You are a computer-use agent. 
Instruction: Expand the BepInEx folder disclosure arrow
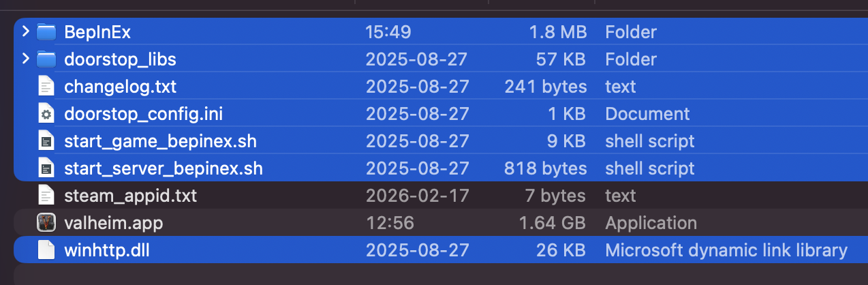(x=25, y=31)
